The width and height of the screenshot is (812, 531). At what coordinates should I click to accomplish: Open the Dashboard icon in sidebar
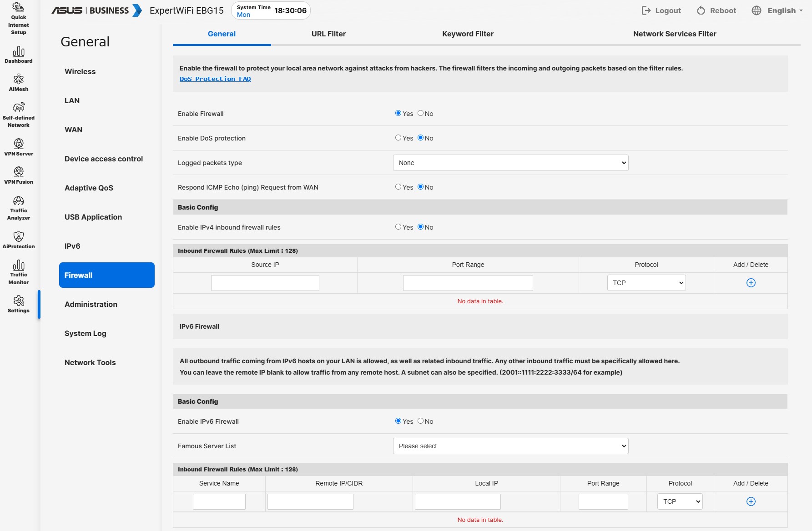(x=19, y=51)
